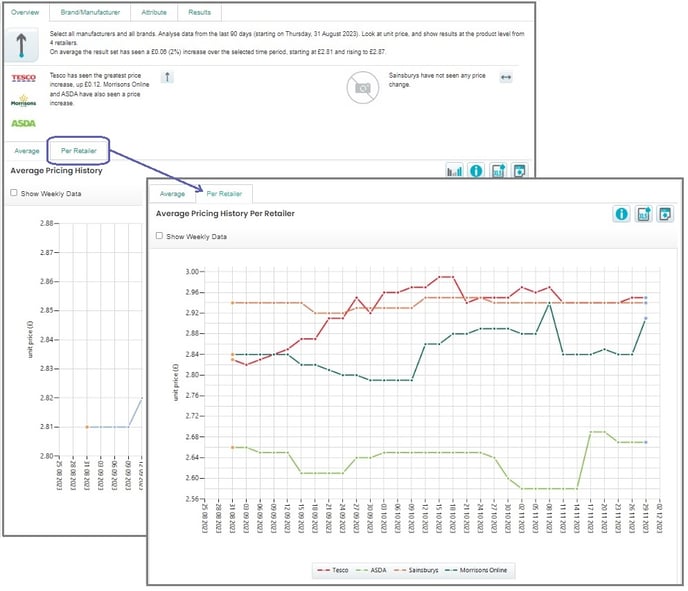Click the 'unit price (£)' axis title on the retailer chart

[176, 382]
